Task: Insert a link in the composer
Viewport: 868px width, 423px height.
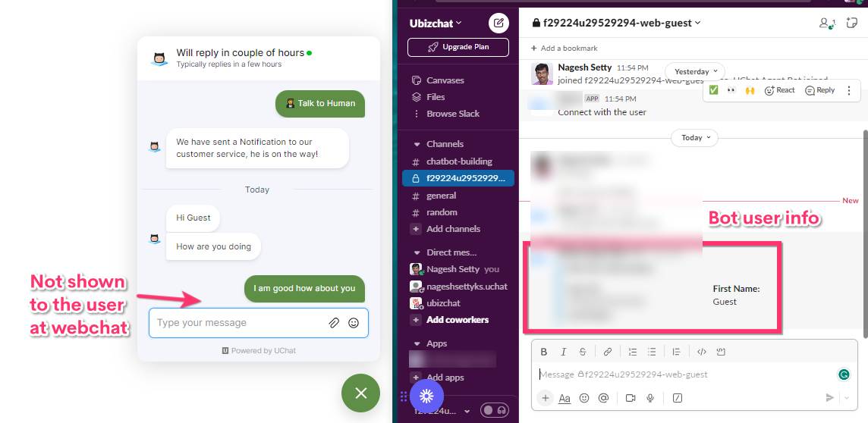Action: (607, 352)
